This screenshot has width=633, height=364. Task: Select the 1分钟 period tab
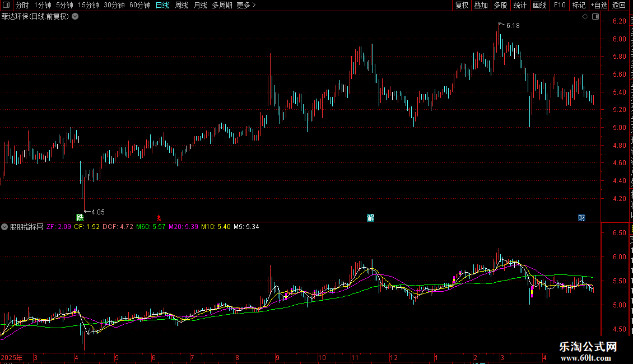pyautogui.click(x=43, y=5)
